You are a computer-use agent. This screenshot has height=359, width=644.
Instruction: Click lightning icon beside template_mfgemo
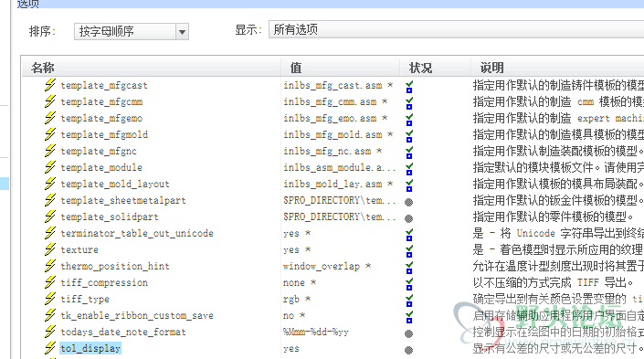point(50,118)
